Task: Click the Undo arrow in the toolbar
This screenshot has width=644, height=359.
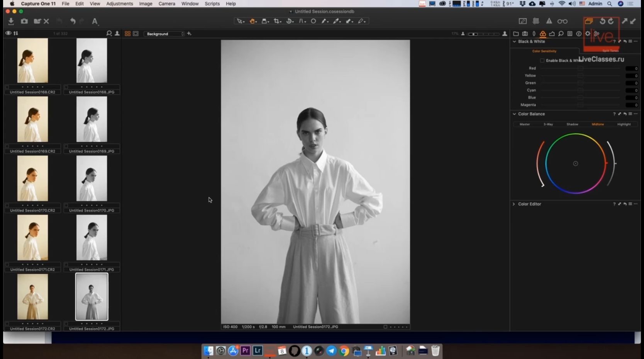Action: (73, 21)
